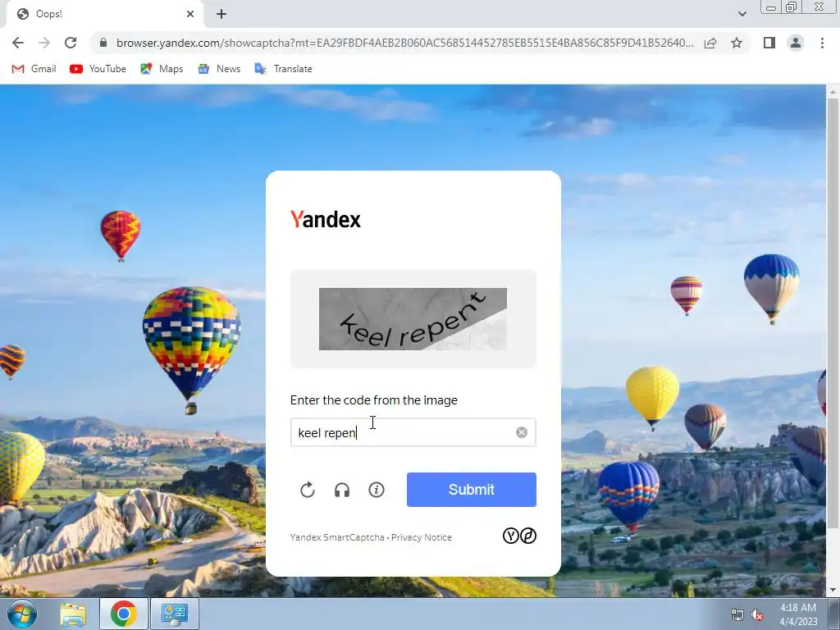Click the captcha code input field
The height and width of the screenshot is (630, 840).
(x=413, y=432)
